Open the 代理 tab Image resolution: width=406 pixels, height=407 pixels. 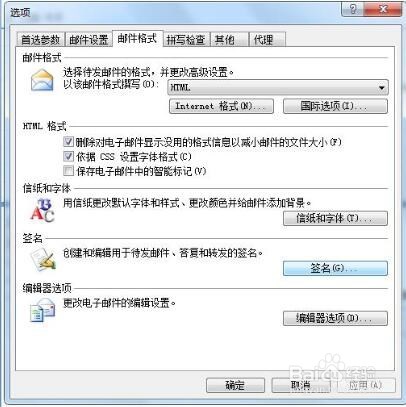point(268,40)
